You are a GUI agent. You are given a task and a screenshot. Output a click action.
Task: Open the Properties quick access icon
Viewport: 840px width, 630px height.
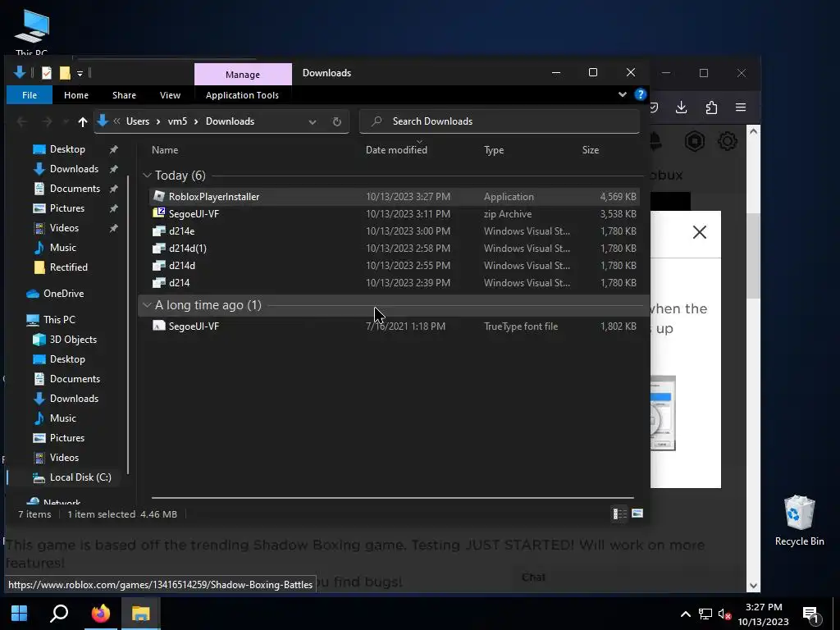tap(47, 73)
